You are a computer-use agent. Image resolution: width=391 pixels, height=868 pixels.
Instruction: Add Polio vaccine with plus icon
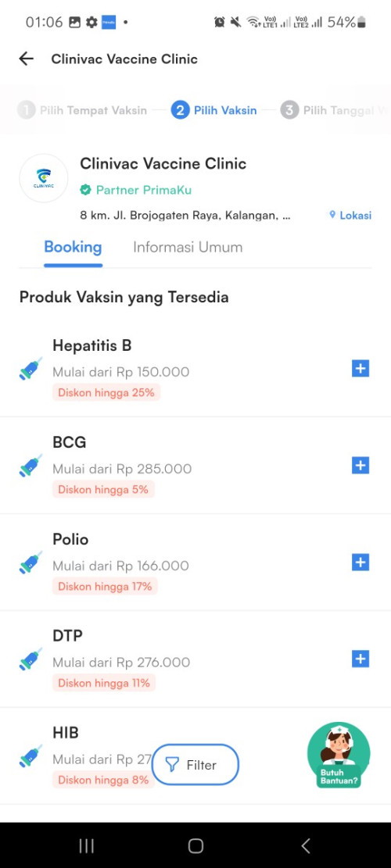[x=360, y=563]
